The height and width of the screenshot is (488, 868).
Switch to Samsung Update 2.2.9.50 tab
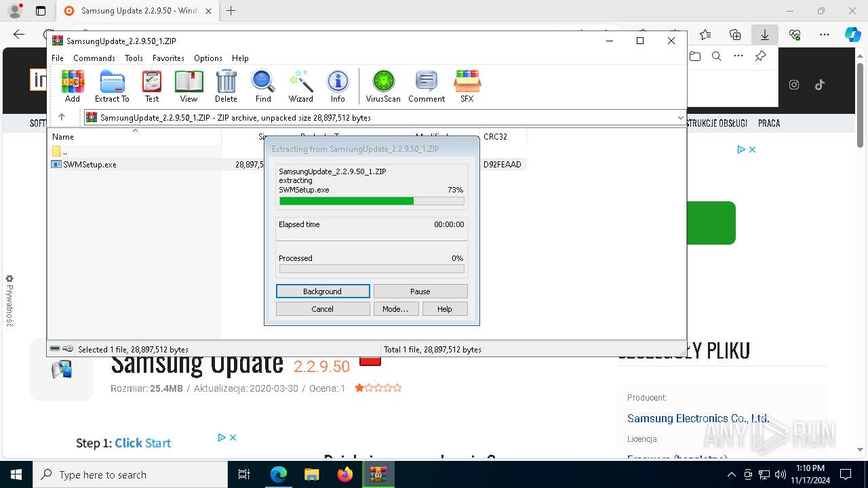(x=138, y=11)
